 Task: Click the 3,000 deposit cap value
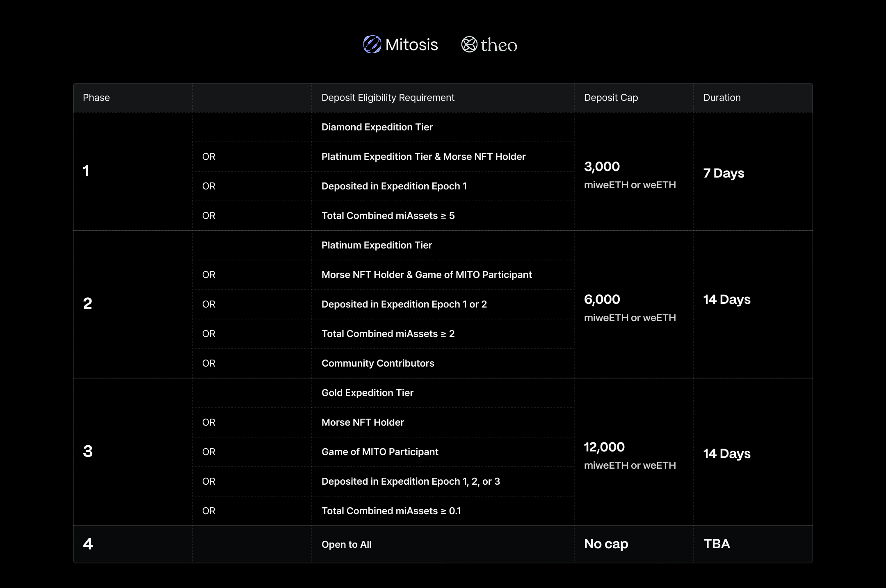click(602, 166)
